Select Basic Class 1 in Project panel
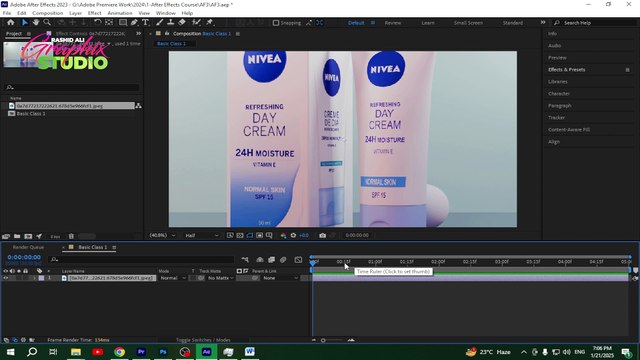The width and height of the screenshot is (640, 360). click(x=31, y=113)
